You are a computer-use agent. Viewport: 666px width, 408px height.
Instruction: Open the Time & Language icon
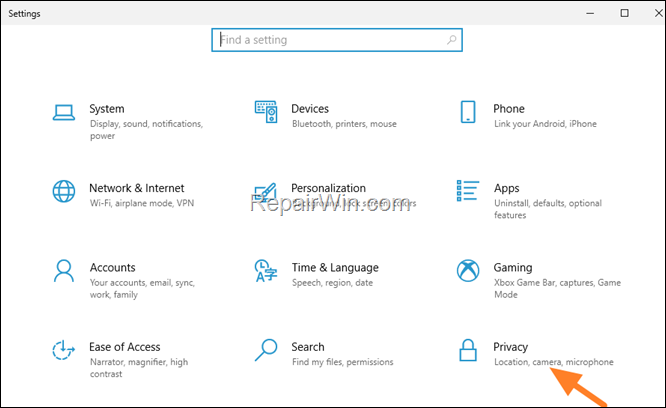(x=266, y=271)
